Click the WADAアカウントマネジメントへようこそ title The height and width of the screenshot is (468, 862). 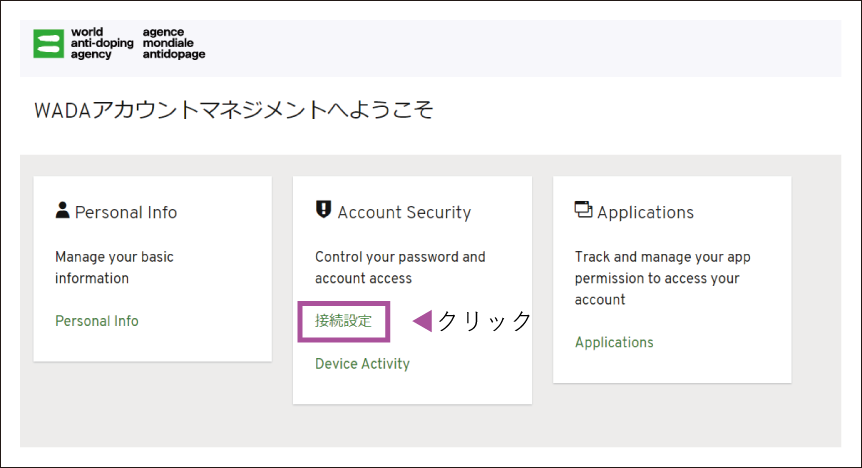click(234, 110)
